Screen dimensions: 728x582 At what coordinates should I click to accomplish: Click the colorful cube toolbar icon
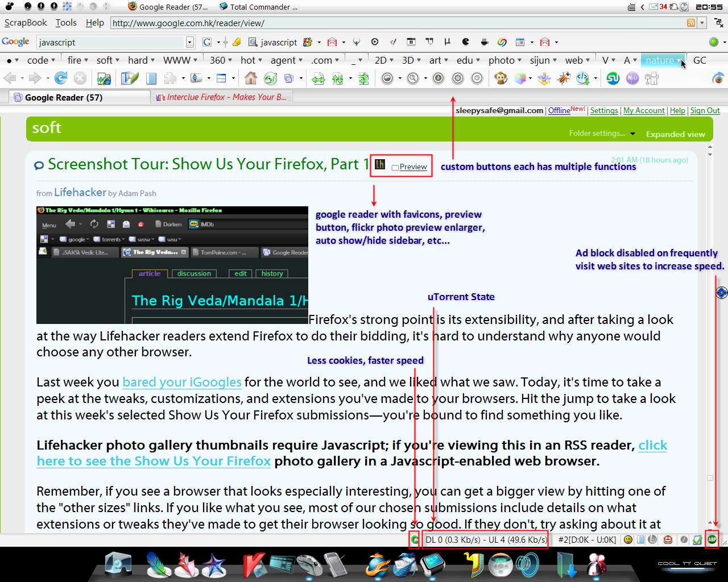click(x=520, y=78)
